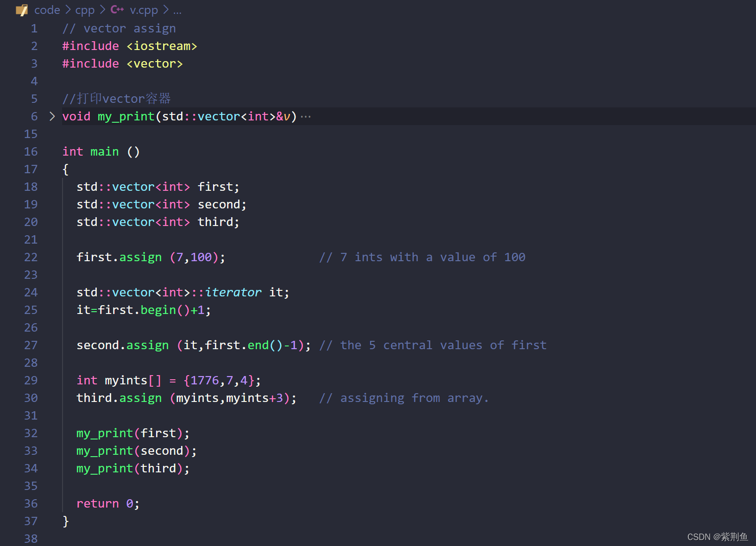This screenshot has width=756, height=546.
Task: Click the 'return 0;' statement
Action: [x=108, y=503]
